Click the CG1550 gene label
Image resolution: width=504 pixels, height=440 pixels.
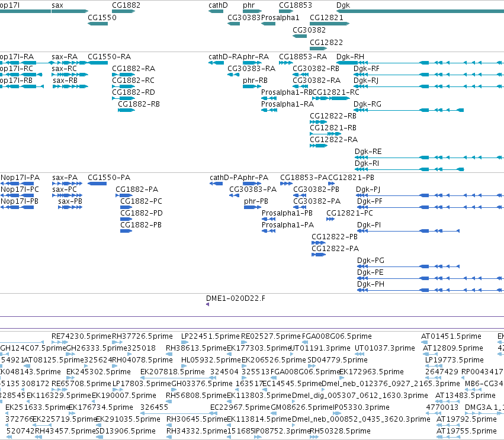click(102, 17)
